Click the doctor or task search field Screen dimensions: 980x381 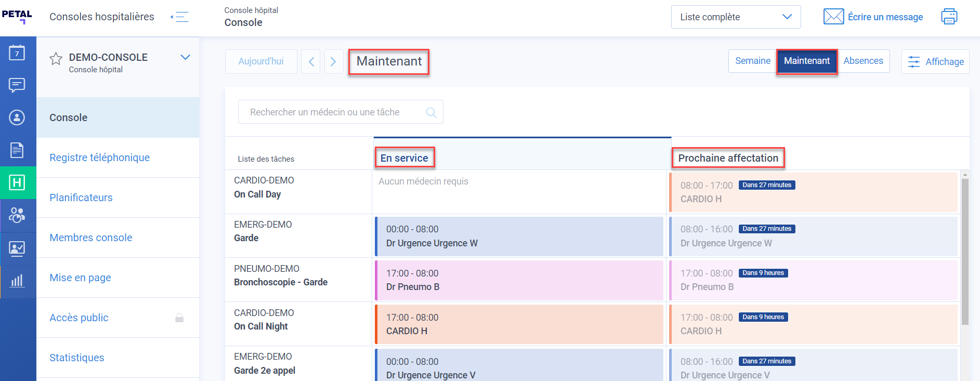[x=333, y=112]
